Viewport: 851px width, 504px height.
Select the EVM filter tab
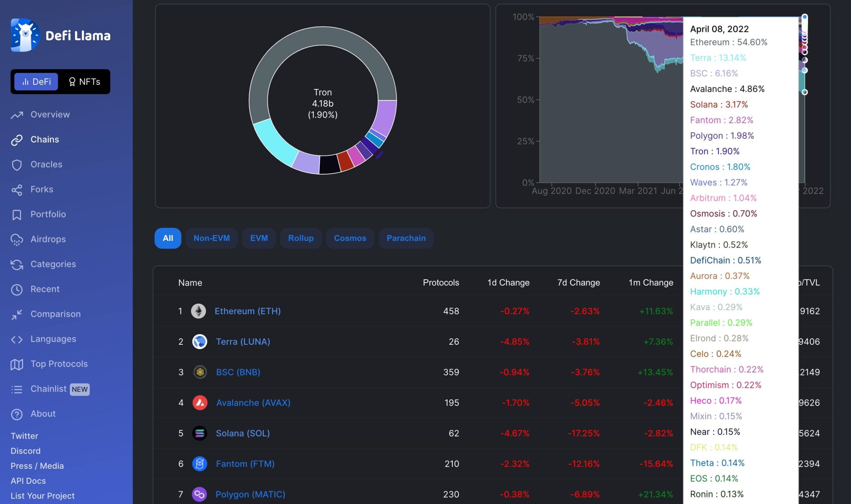pos(259,238)
